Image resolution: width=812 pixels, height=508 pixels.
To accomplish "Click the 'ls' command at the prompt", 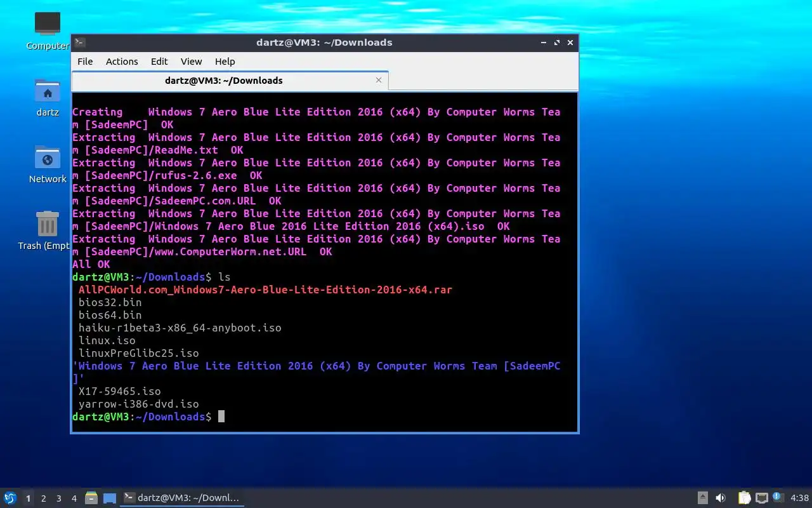I will pos(224,277).
